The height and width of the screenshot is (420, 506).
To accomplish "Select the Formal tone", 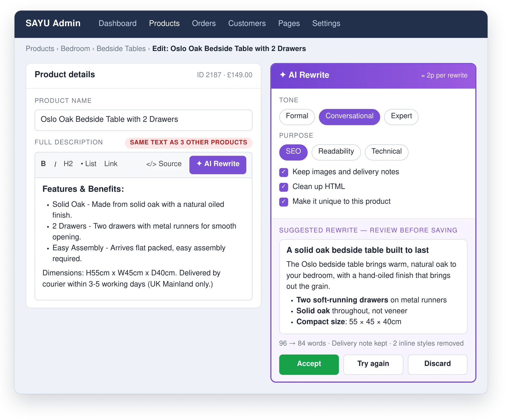I will [297, 117].
